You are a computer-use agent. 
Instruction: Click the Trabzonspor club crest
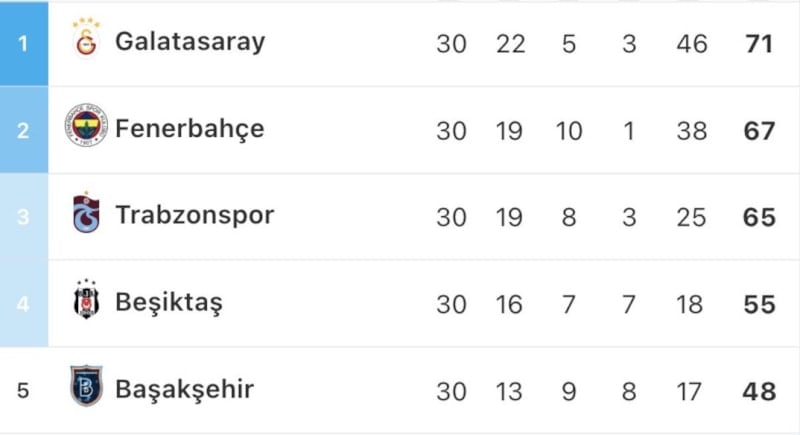(x=86, y=214)
